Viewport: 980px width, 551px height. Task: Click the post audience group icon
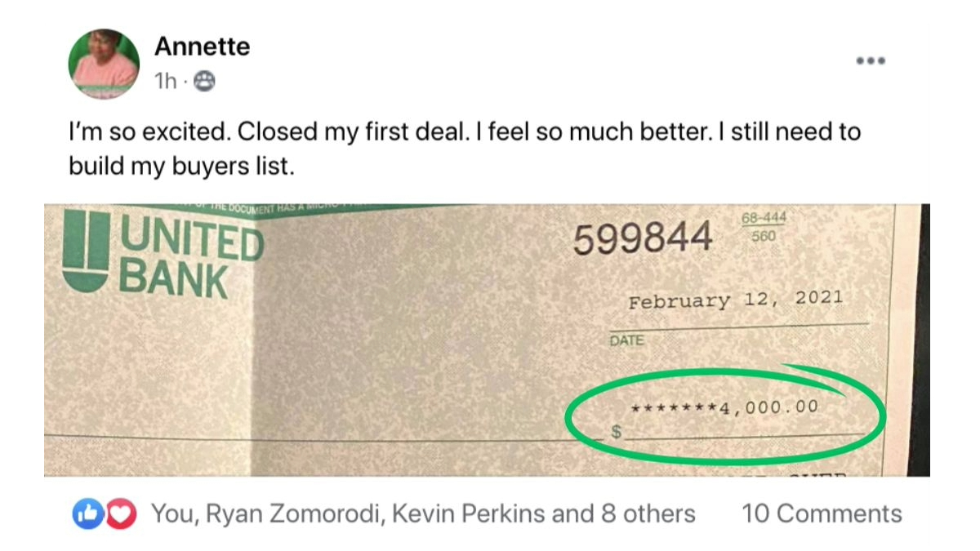[207, 81]
